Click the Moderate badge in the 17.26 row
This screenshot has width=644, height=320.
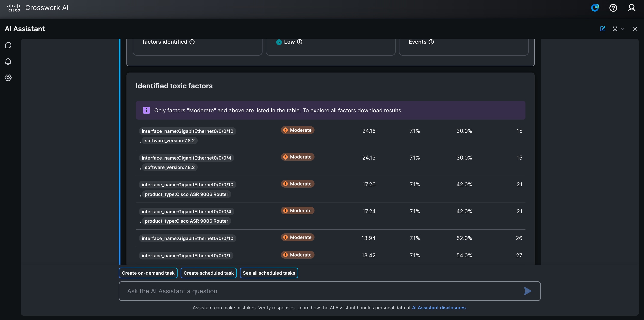297,184
